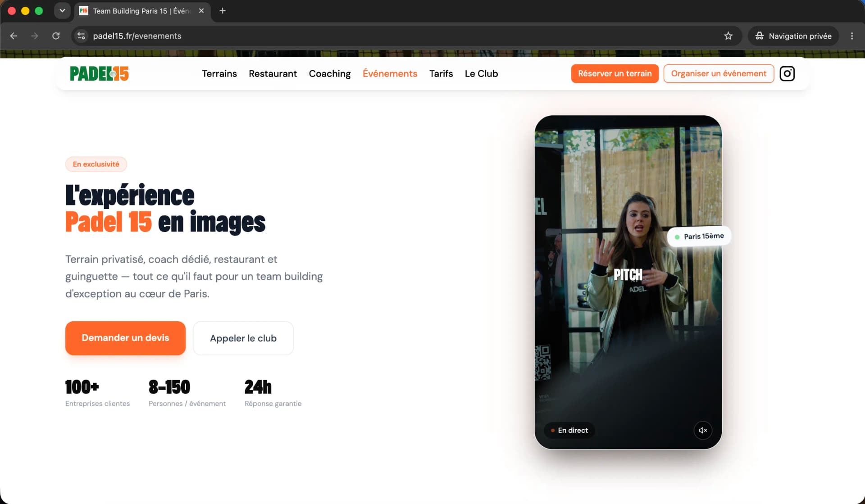Click Réserver un terrain button
The width and height of the screenshot is (865, 504).
tap(615, 73)
